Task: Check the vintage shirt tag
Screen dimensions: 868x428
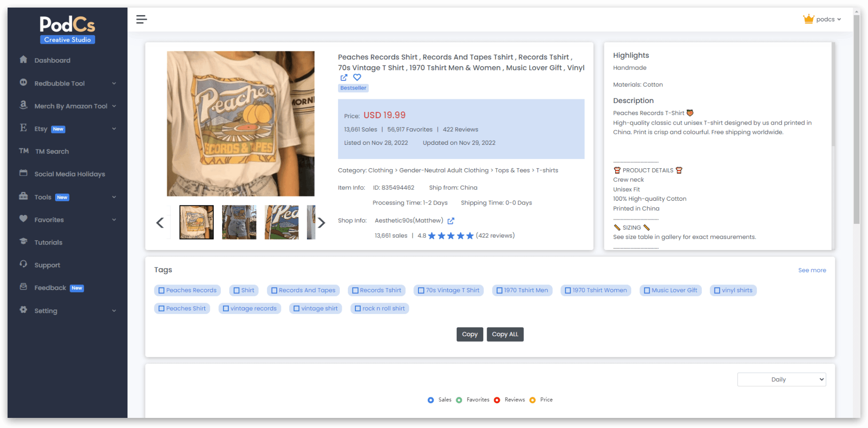Action: click(296, 308)
